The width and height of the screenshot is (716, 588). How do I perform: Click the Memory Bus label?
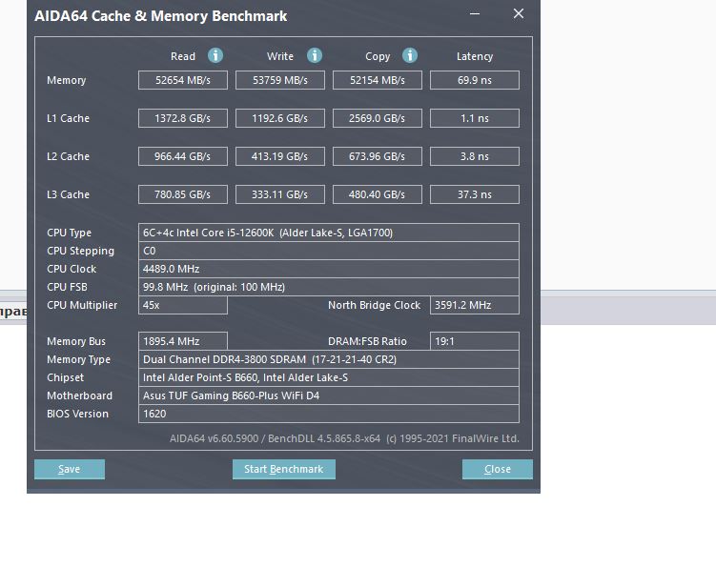point(76,341)
